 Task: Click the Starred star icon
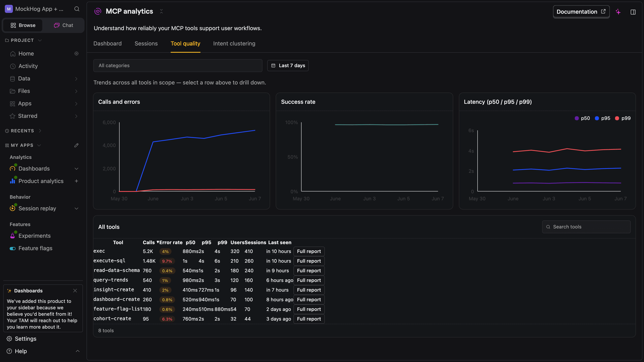point(12,116)
